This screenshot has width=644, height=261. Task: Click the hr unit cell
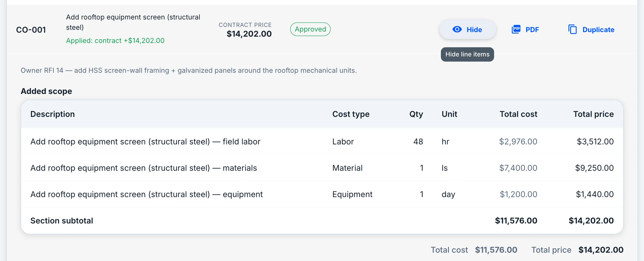pyautogui.click(x=445, y=142)
